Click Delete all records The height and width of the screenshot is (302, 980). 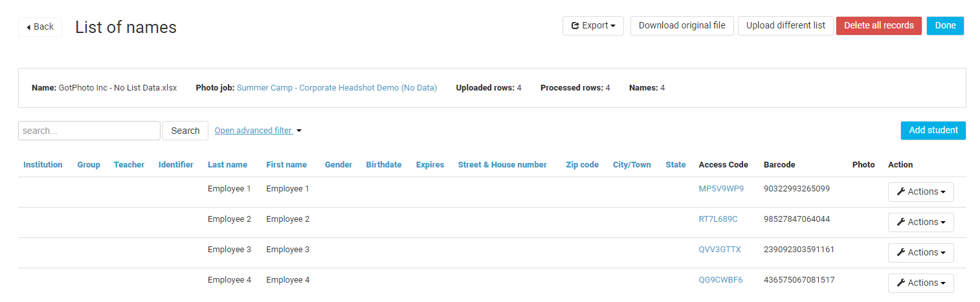(x=878, y=26)
